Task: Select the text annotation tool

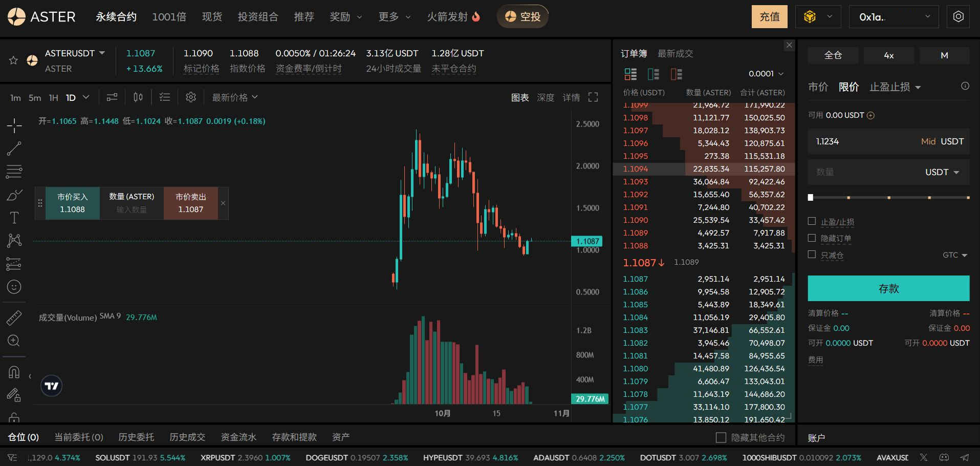Action: [x=14, y=218]
